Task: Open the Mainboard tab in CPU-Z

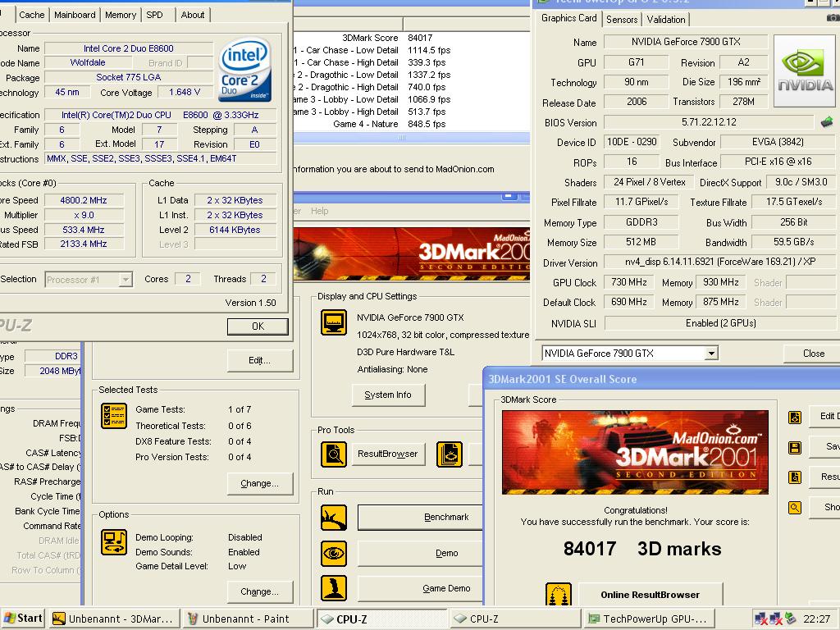Action: coord(75,15)
